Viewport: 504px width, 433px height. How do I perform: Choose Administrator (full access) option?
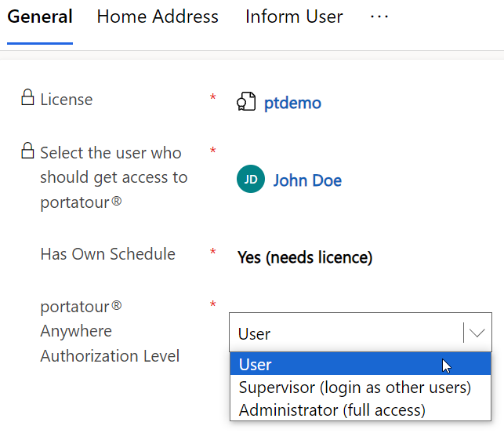click(361, 409)
